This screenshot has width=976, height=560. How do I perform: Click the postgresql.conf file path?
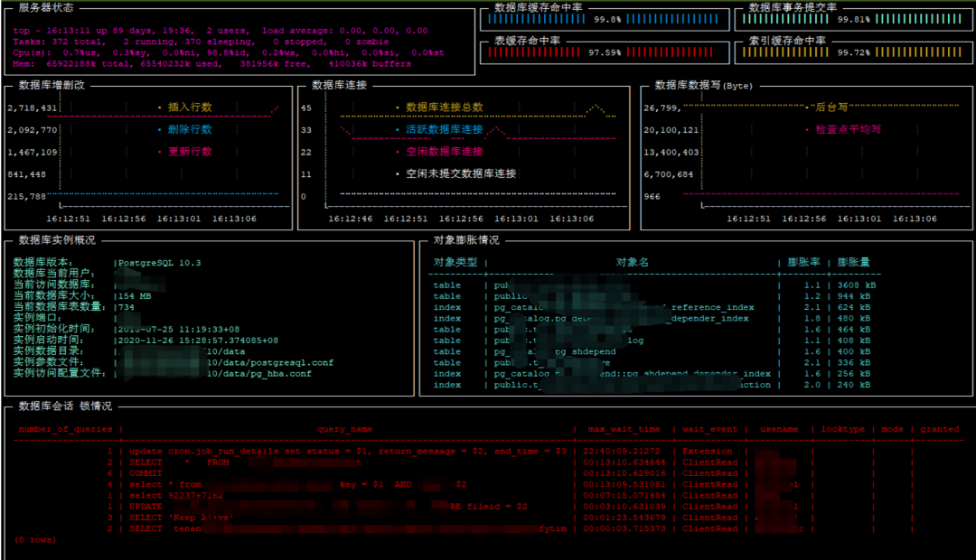270,363
